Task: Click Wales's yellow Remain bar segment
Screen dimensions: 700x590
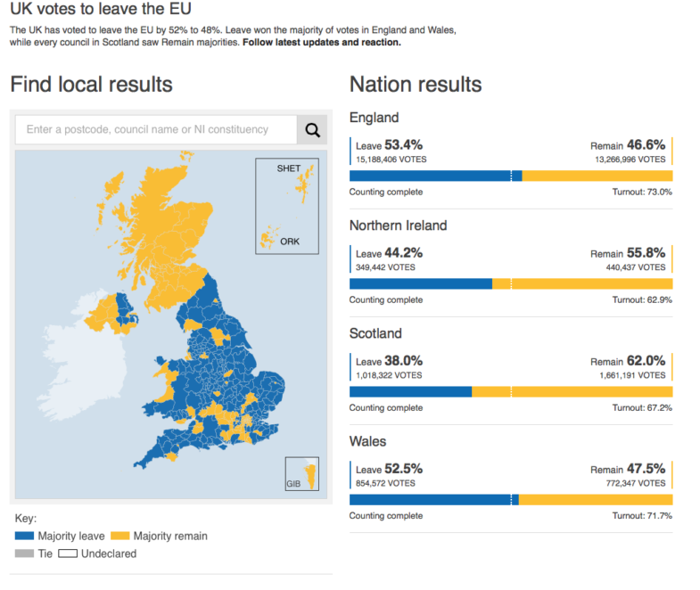Action: pos(597,499)
